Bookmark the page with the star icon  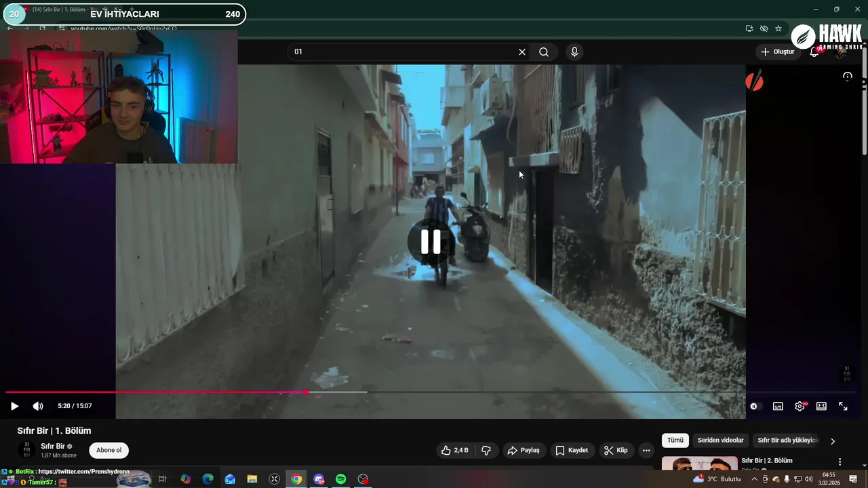click(x=778, y=28)
